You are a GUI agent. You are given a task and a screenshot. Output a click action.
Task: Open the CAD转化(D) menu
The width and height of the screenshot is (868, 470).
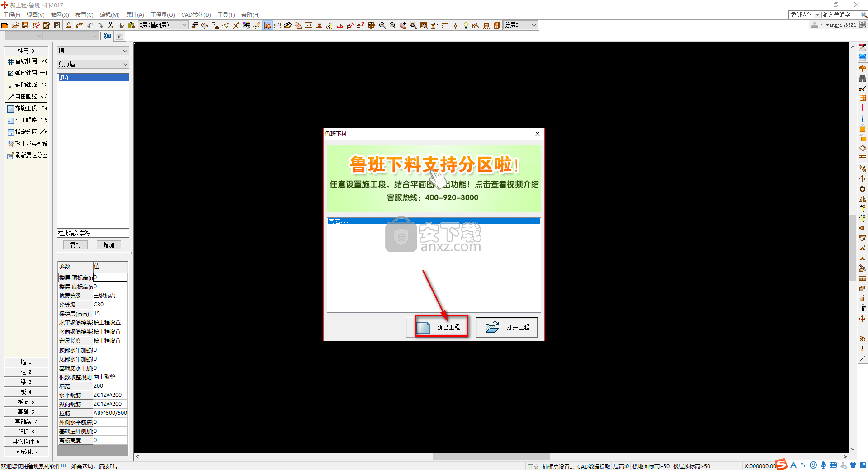click(x=196, y=14)
